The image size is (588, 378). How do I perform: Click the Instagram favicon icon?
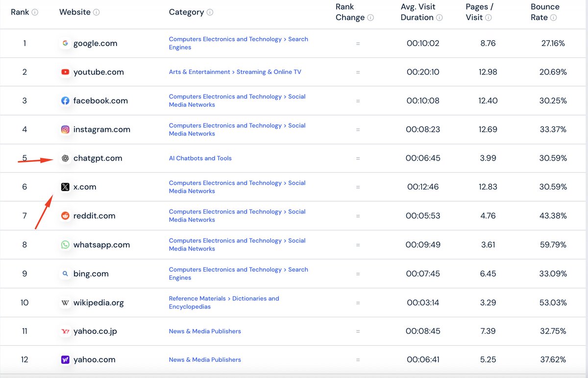coord(65,129)
